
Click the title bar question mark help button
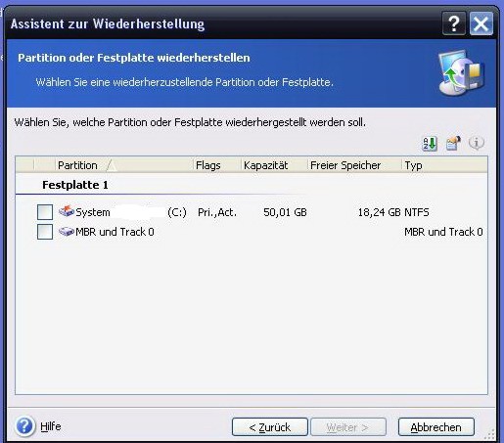[454, 23]
